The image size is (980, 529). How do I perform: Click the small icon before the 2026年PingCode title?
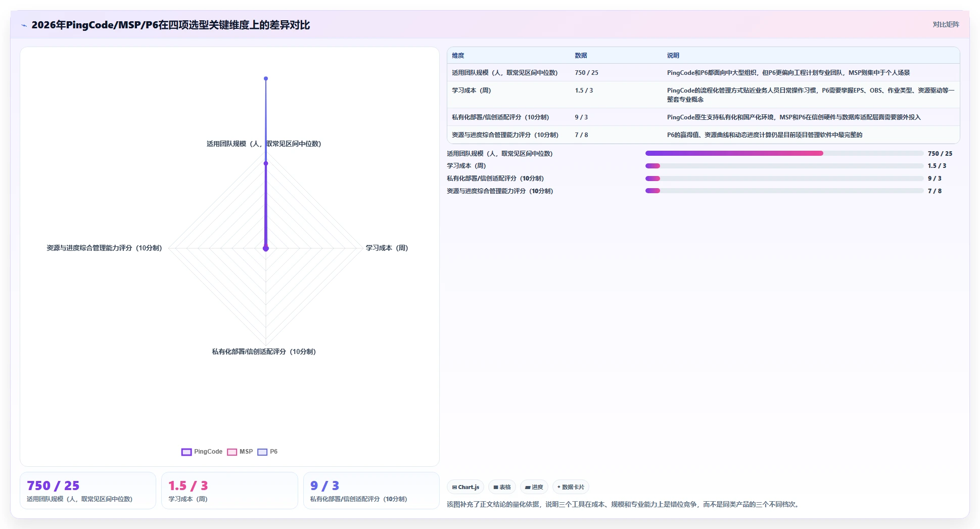(24, 25)
